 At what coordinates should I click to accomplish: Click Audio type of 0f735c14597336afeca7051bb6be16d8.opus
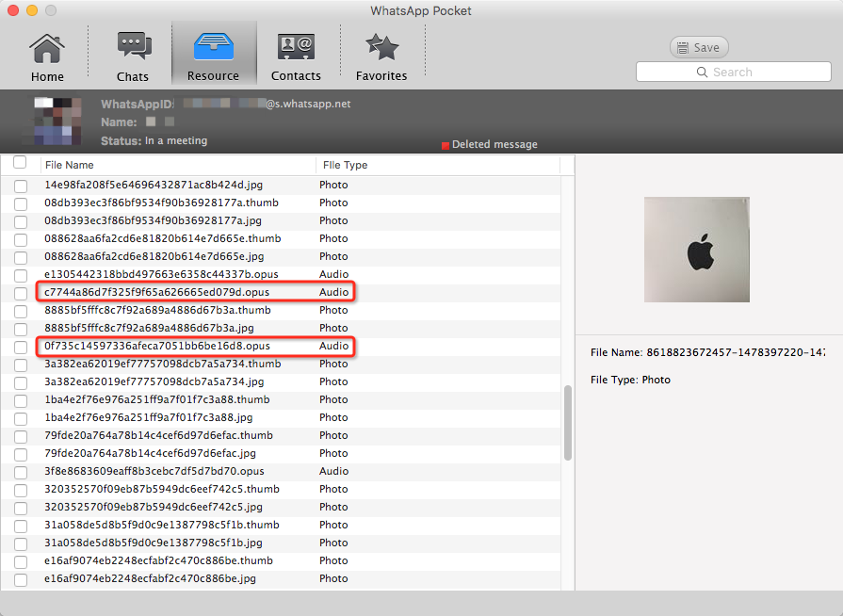click(x=333, y=346)
